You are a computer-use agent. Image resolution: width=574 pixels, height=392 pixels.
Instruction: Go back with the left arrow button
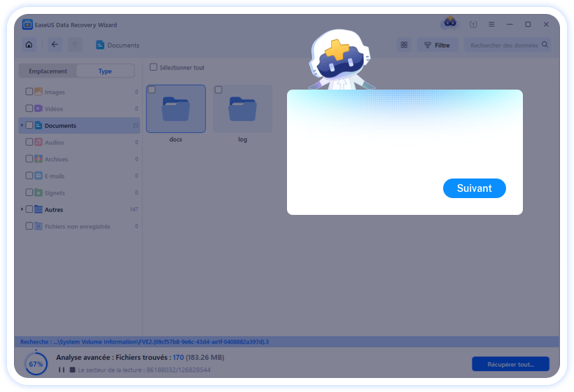(x=55, y=45)
